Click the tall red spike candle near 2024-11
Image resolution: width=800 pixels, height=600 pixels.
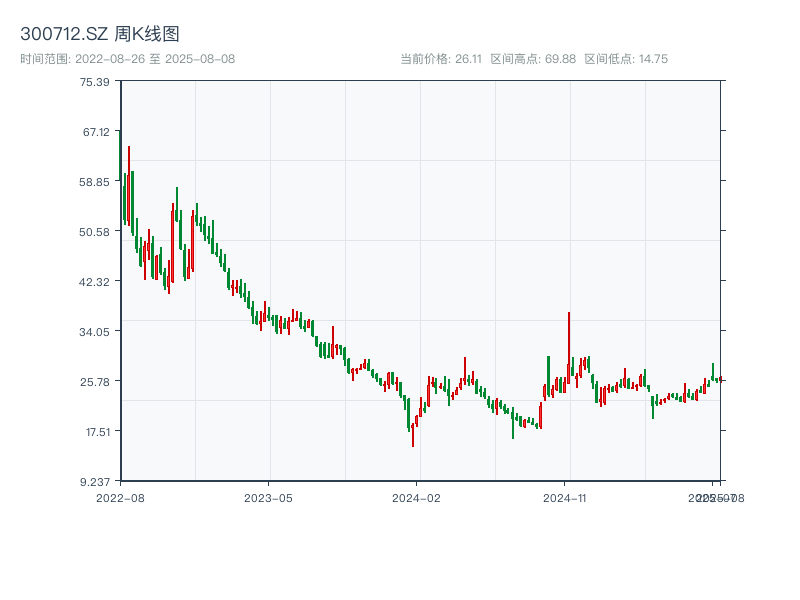(569, 348)
